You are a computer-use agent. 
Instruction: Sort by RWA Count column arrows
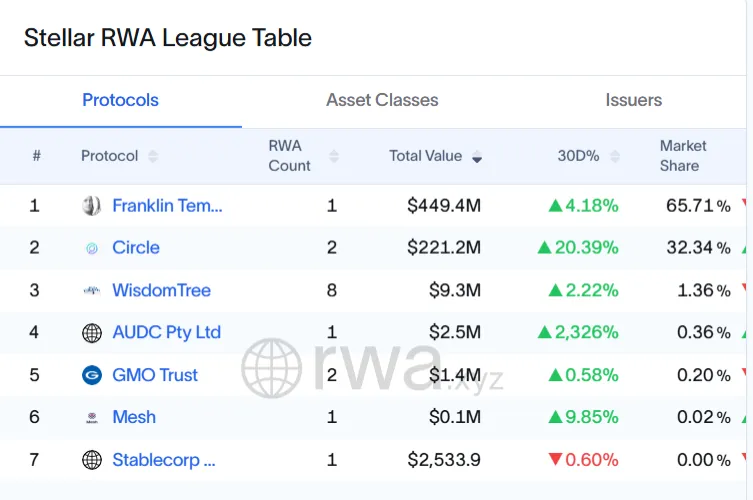[x=334, y=156]
